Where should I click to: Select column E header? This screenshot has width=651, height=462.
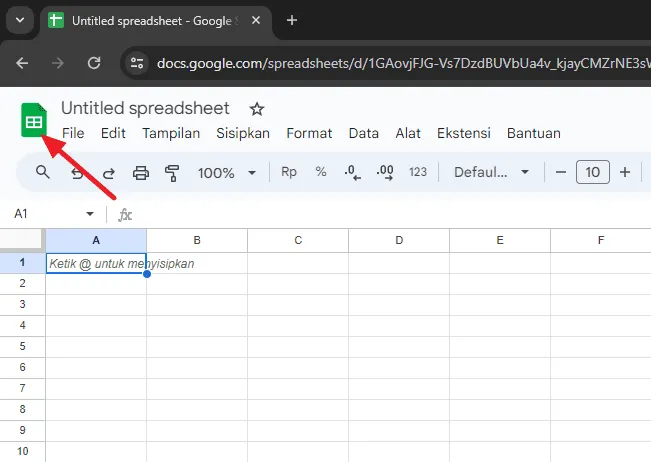500,240
